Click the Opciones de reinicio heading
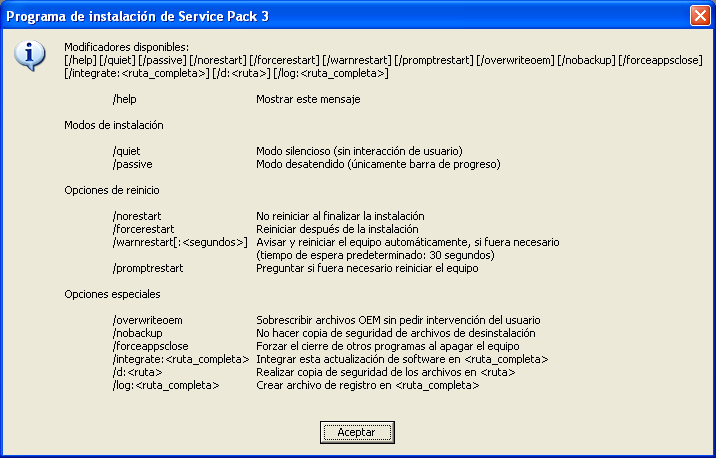Image resolution: width=716 pixels, height=458 pixels. click(x=112, y=190)
